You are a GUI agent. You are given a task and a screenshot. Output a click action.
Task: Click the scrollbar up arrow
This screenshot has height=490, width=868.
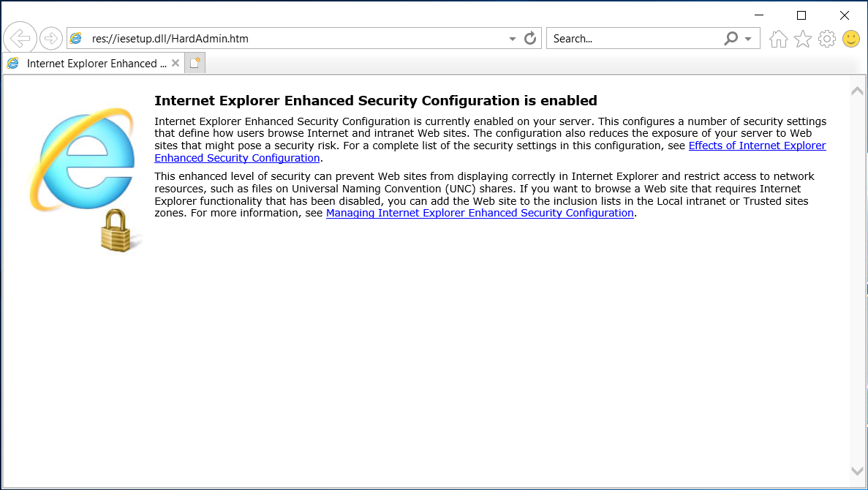[857, 91]
